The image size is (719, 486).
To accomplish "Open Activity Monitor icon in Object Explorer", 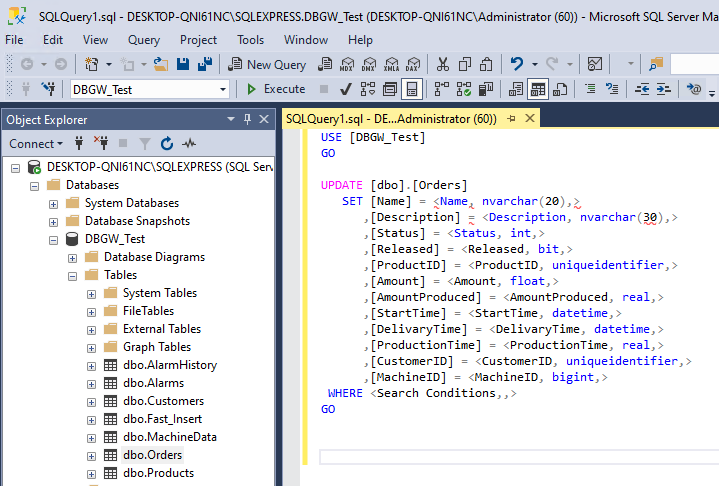I will (188, 143).
